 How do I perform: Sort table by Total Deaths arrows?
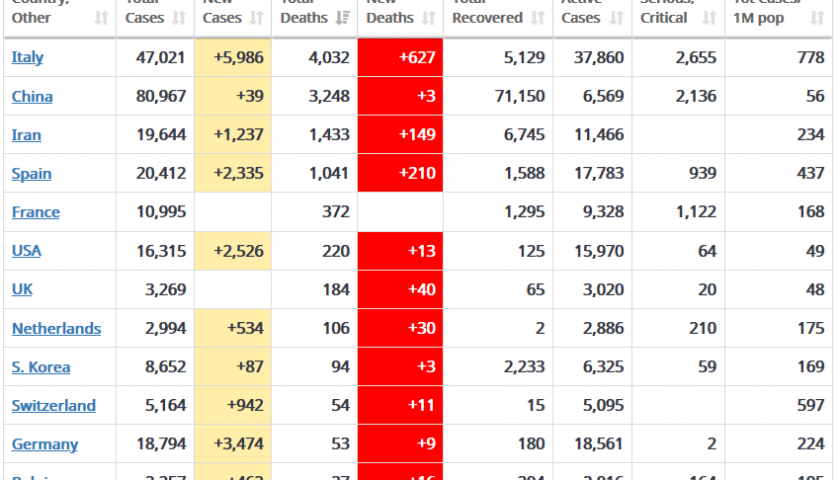tap(342, 18)
